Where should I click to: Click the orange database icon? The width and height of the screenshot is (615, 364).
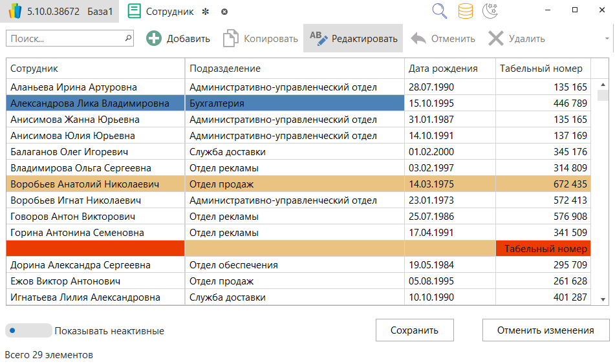465,11
